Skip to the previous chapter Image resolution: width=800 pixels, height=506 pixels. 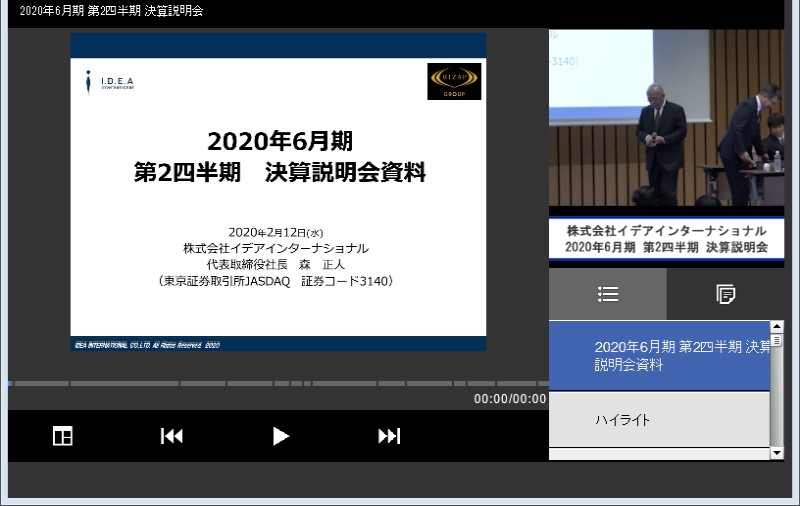click(172, 436)
